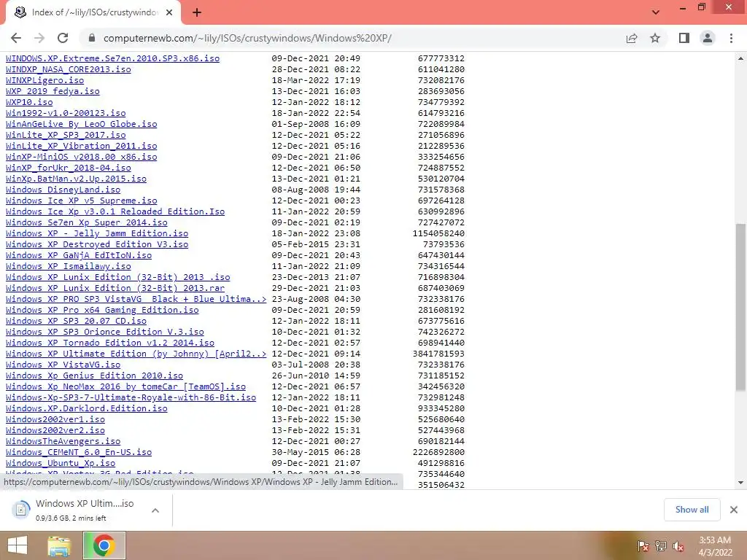Click the scrollbar's down arrow
The image size is (747, 560).
[740, 483]
